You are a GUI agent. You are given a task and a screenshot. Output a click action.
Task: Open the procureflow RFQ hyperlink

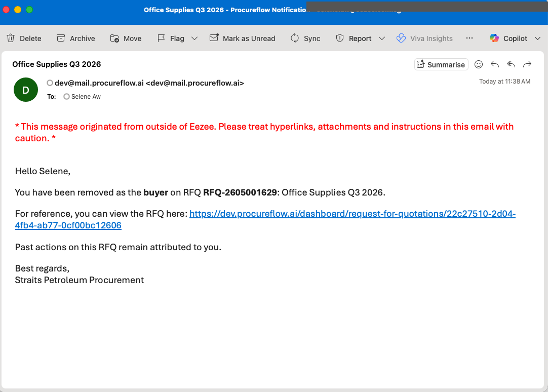pos(265,219)
